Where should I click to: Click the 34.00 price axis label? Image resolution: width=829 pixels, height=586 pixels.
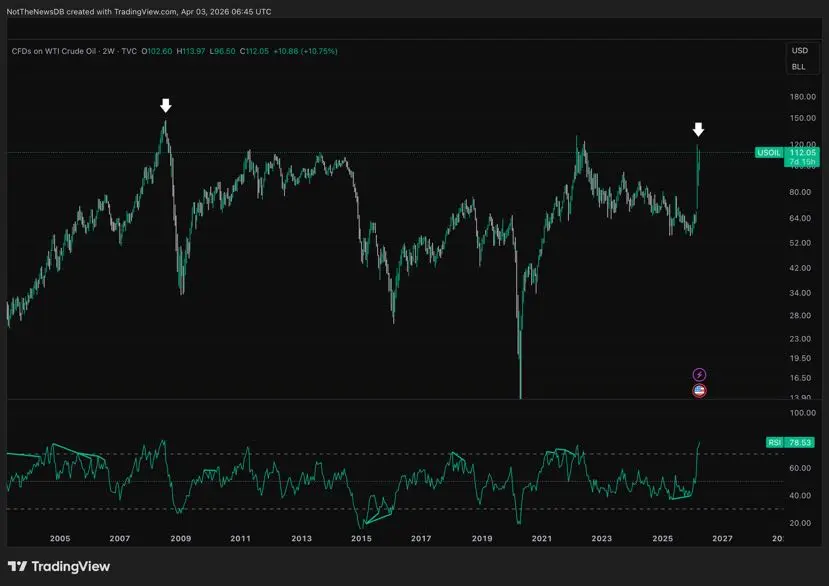(800, 292)
